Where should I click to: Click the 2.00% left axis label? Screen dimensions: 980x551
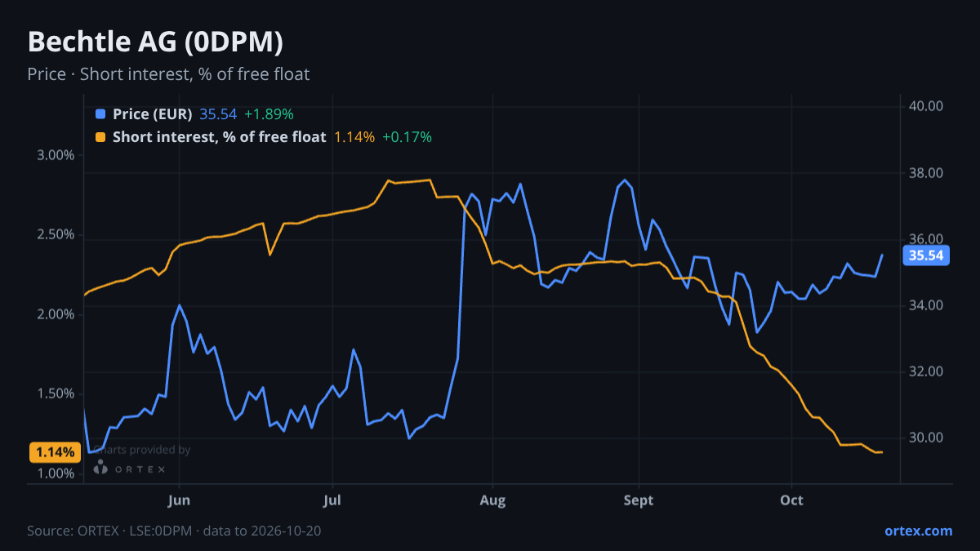coord(56,314)
